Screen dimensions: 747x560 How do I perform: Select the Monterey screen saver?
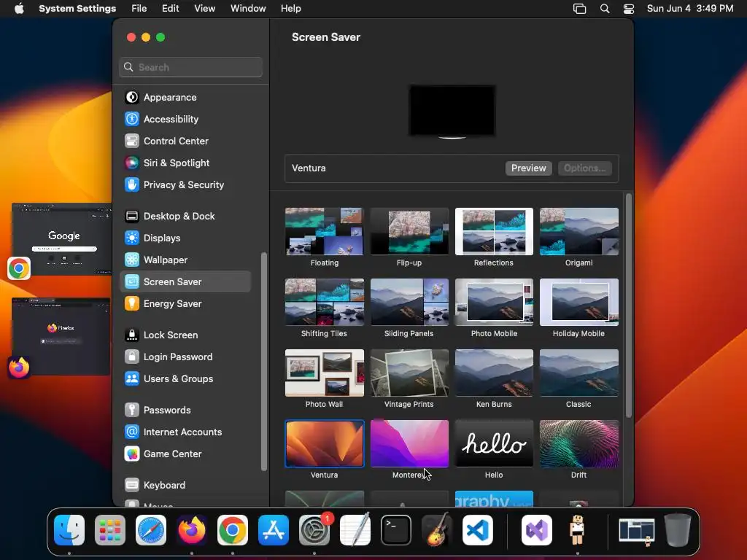pos(409,443)
